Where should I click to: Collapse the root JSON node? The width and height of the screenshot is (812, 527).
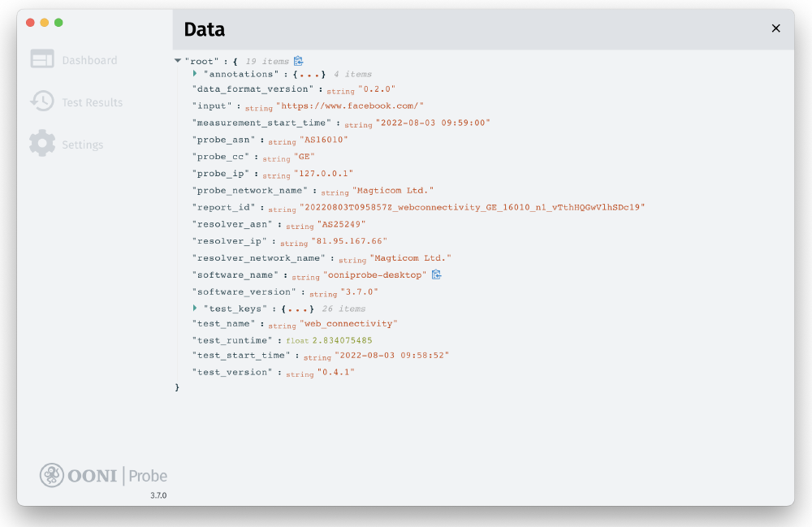coord(177,59)
